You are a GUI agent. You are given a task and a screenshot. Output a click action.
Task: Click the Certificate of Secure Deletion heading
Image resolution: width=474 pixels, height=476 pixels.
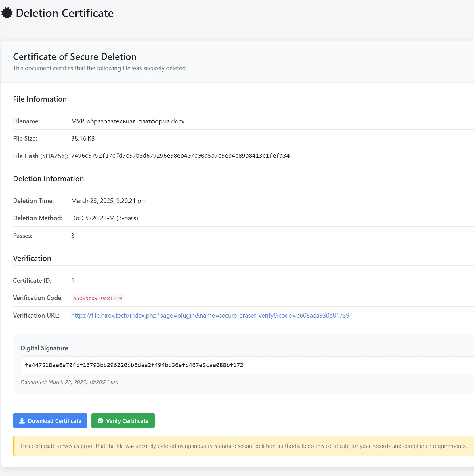click(74, 57)
